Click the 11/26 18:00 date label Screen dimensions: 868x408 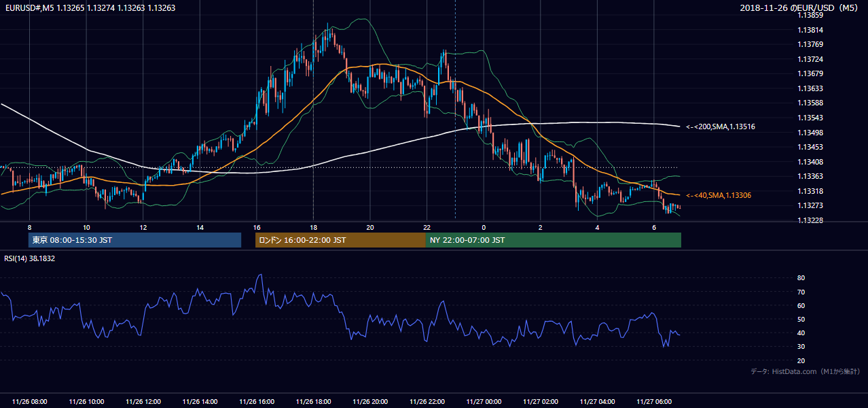point(313,402)
